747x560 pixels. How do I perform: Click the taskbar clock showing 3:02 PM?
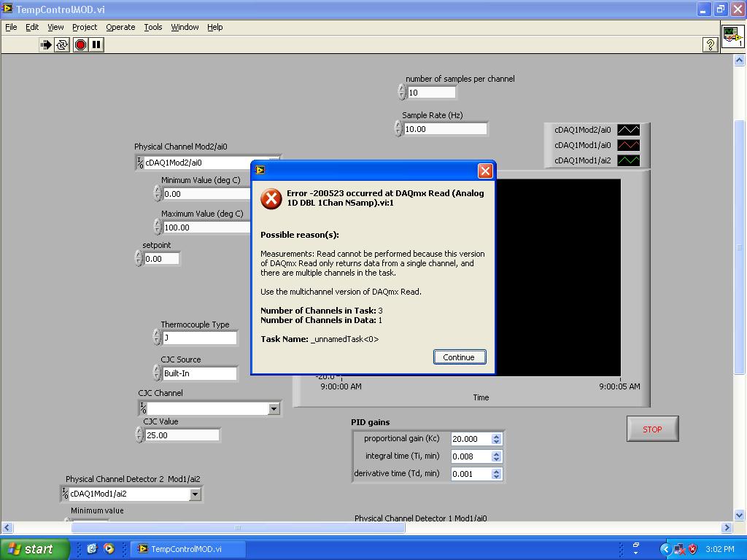tap(720, 549)
